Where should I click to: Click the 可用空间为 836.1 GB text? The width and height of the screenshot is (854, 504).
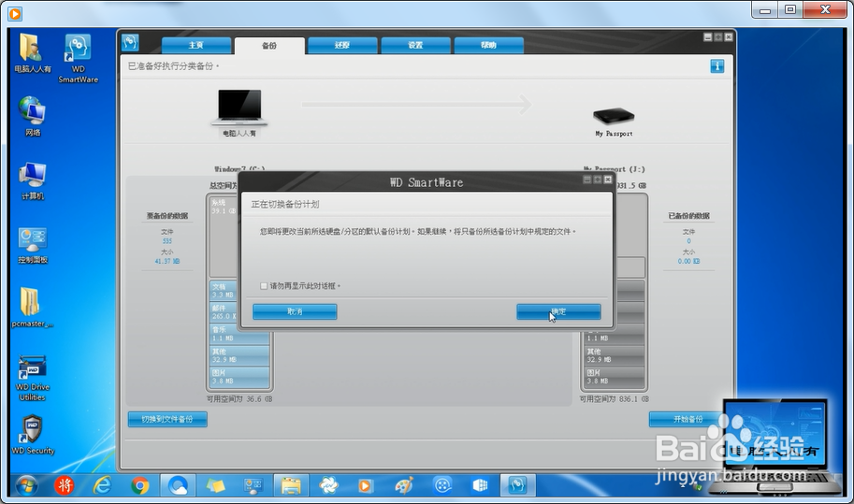tap(614, 399)
